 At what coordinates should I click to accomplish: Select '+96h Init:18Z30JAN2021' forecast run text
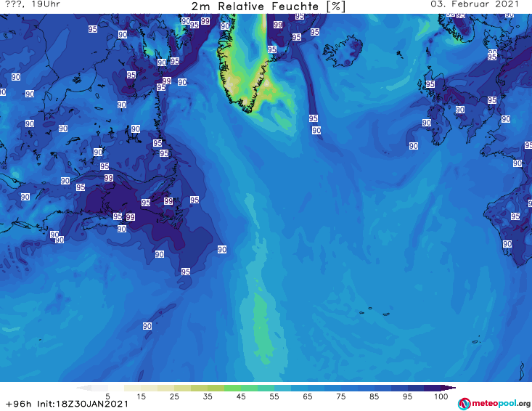pyautogui.click(x=67, y=404)
